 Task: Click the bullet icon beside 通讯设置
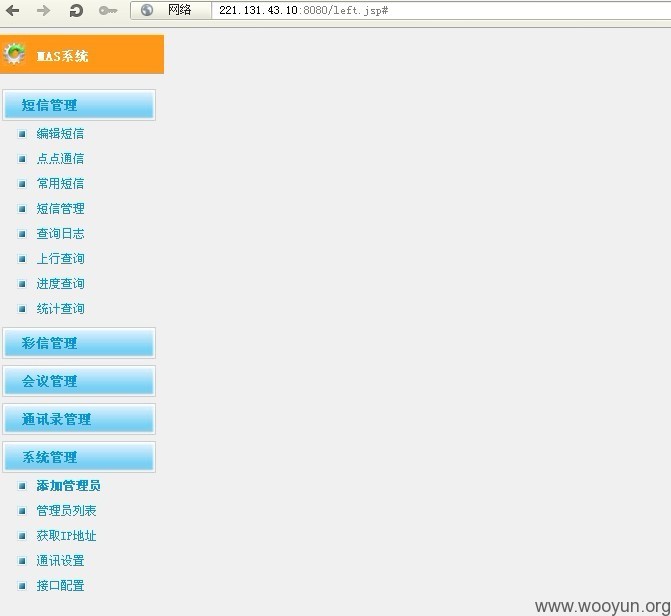pos(22,561)
